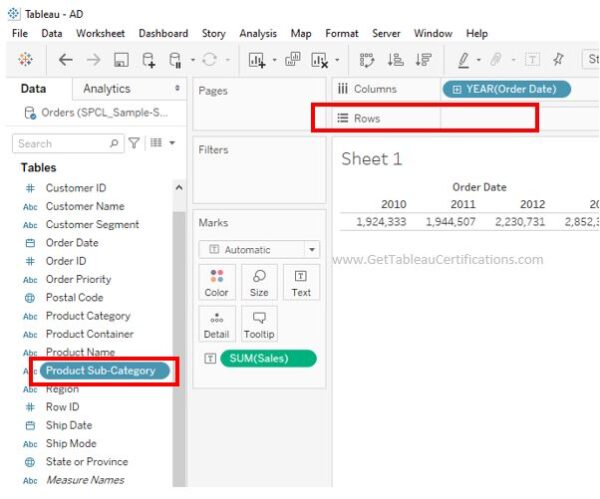
Task: Swap rows and columns icon
Action: coord(367,60)
